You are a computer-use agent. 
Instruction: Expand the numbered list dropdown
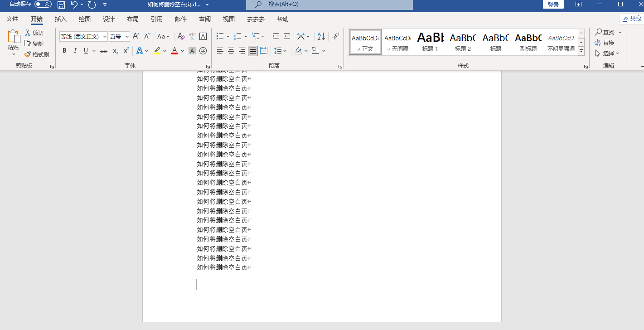(x=246, y=36)
